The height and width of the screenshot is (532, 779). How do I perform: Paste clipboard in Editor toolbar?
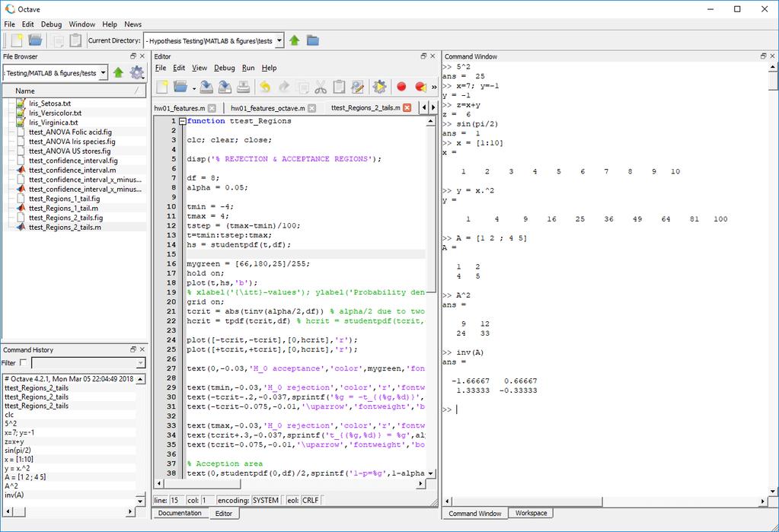click(339, 87)
